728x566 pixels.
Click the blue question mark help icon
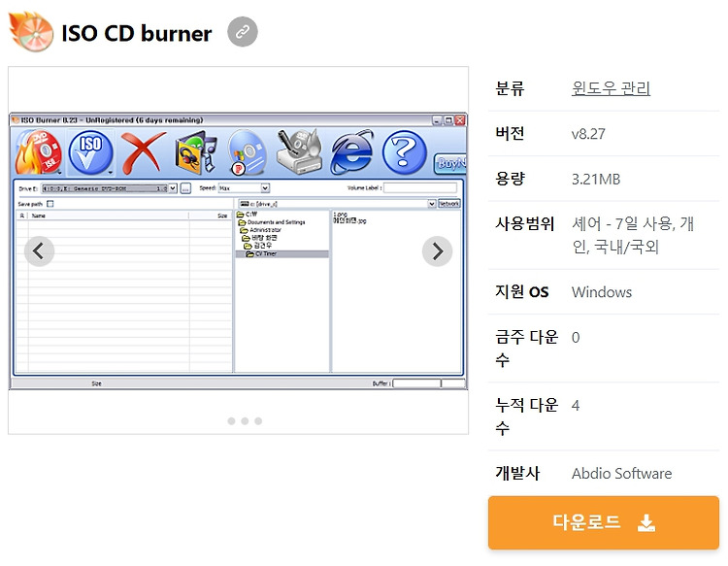(404, 152)
